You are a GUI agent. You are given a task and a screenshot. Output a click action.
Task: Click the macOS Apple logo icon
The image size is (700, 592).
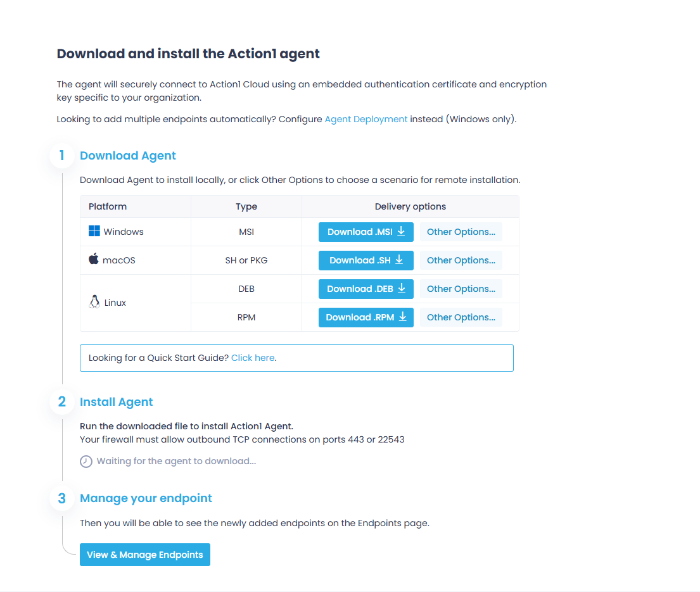[x=94, y=260]
